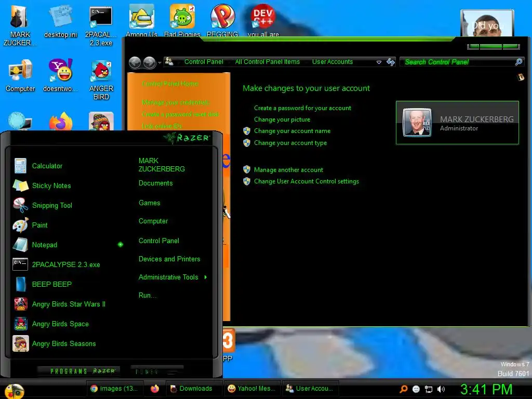Click the Firefox desktop icon
532x399 pixels.
pos(60,122)
